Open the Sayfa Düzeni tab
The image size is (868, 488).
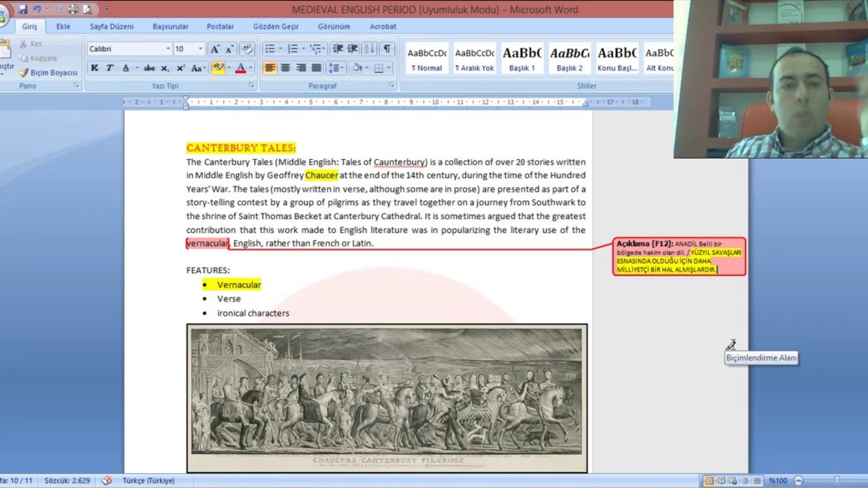[x=112, y=26]
